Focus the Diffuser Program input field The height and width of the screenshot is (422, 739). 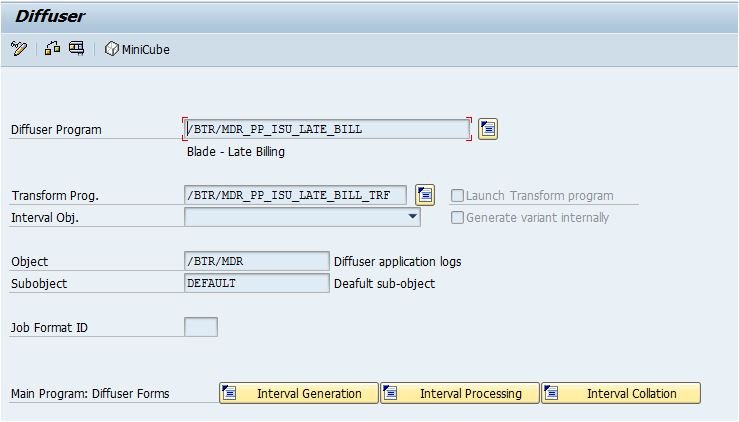pos(326,129)
